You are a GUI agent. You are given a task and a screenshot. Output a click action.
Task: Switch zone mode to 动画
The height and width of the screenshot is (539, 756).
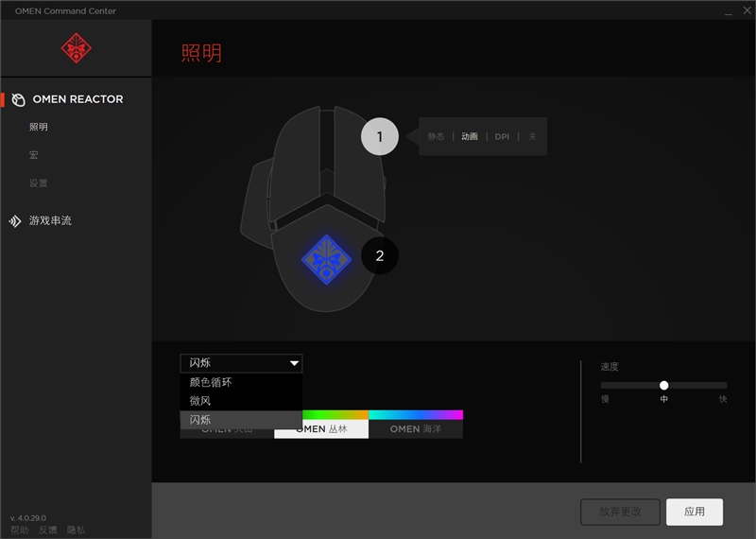(x=470, y=136)
